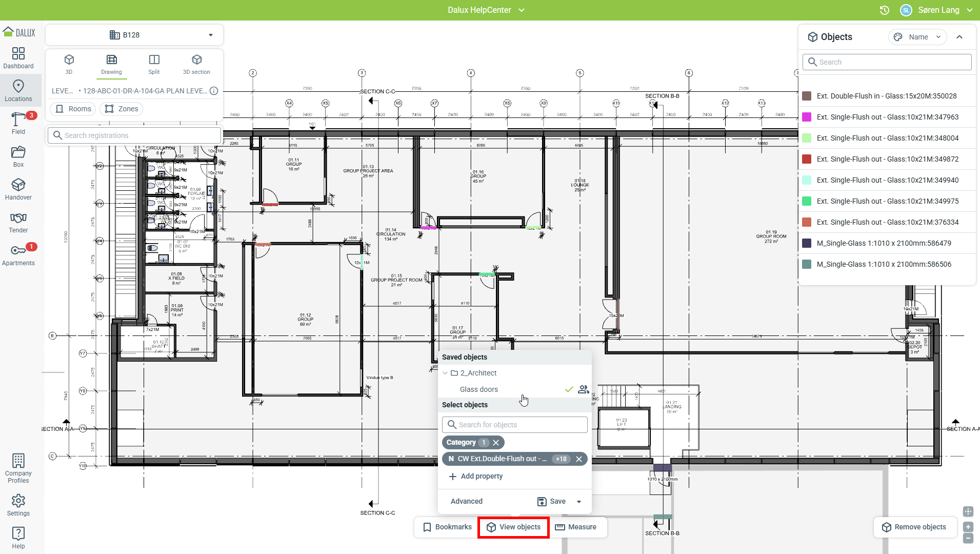Open the B128 building dropdown
Image resolution: width=980 pixels, height=554 pixels.
pos(134,35)
